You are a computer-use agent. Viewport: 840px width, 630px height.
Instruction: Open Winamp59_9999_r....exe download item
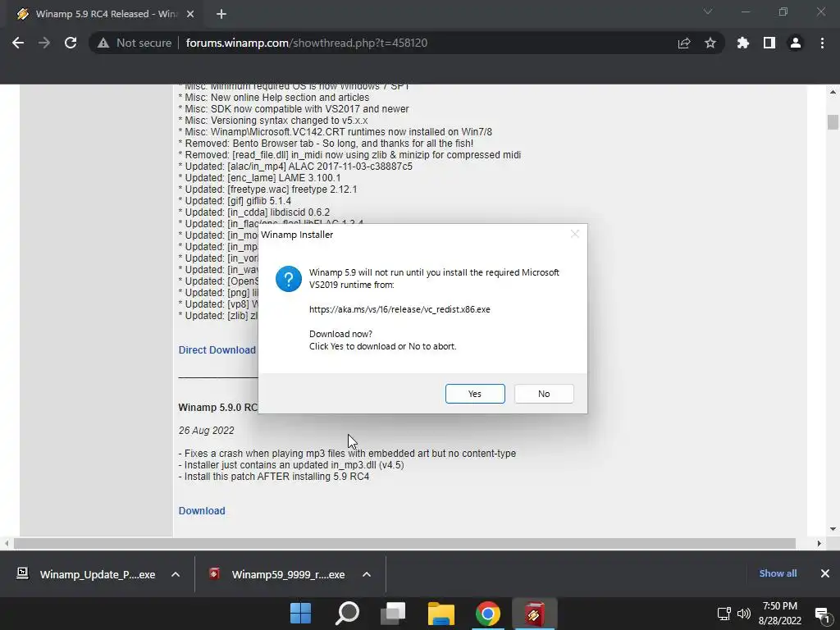(279, 574)
